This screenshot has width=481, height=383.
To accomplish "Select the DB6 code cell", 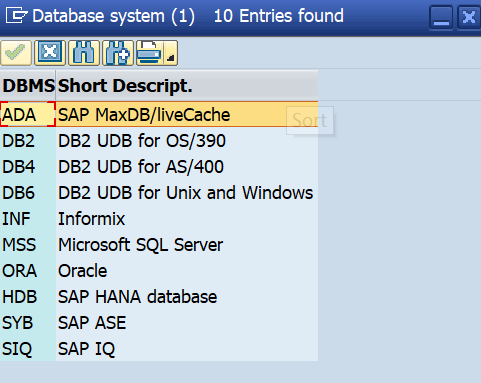I will [x=28, y=193].
